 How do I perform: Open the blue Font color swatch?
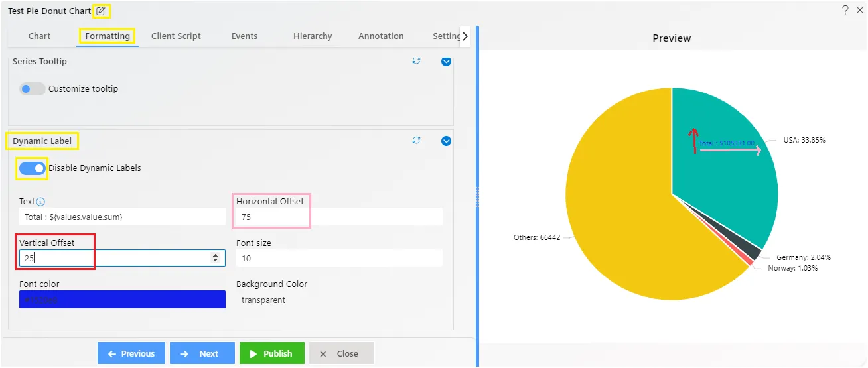[122, 300]
